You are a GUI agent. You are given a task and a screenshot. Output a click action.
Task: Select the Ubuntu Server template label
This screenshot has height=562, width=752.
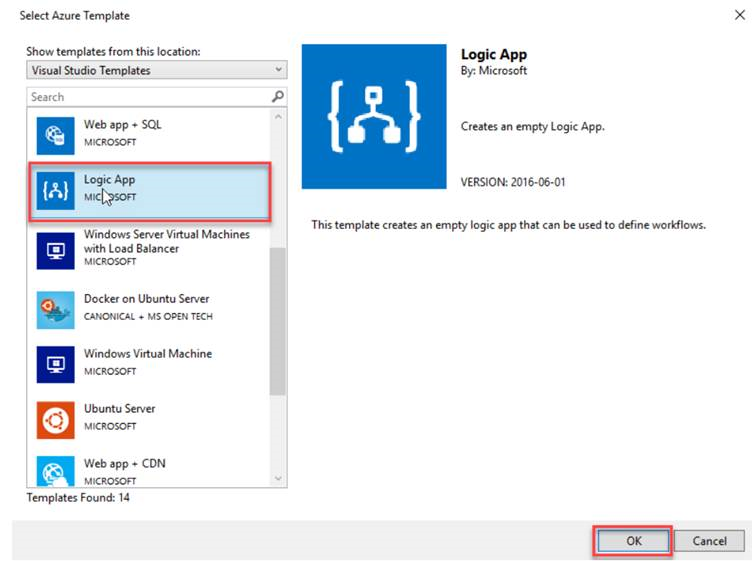coord(120,409)
